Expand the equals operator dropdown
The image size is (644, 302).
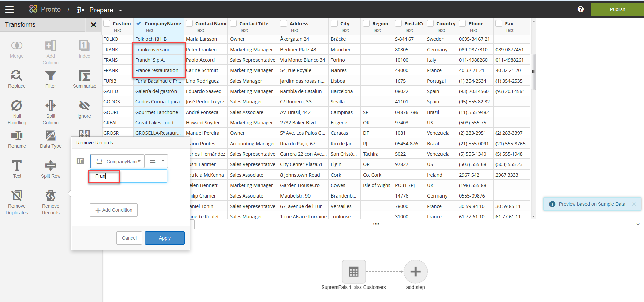click(x=157, y=161)
